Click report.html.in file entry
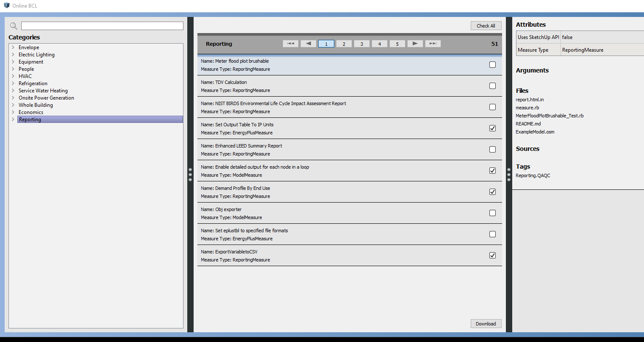This screenshot has height=342, width=644. 530,100
